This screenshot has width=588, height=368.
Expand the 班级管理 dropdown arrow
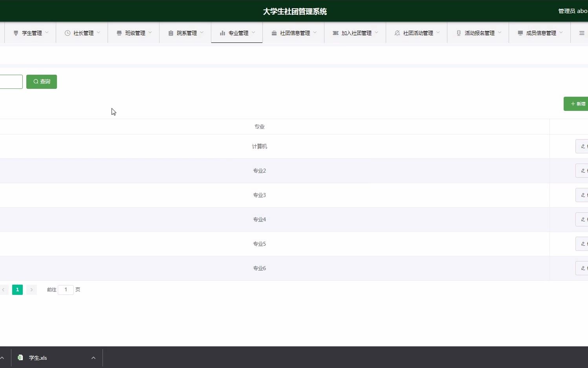coord(150,32)
